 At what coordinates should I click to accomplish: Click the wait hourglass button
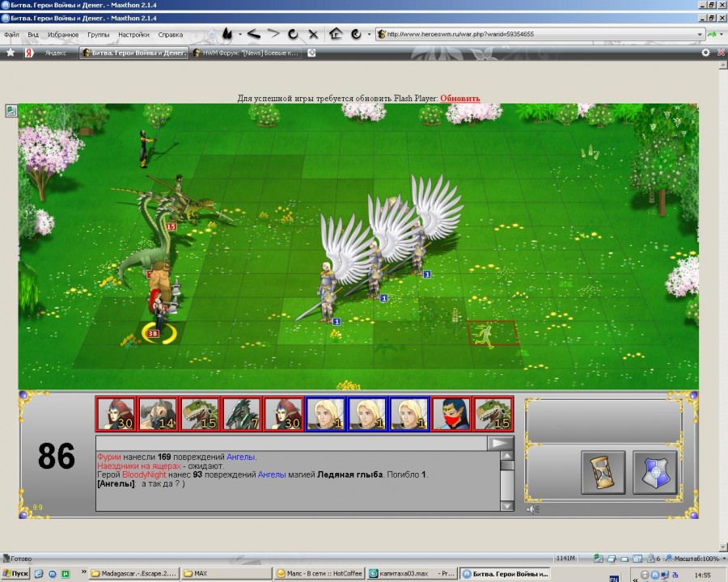(603, 472)
